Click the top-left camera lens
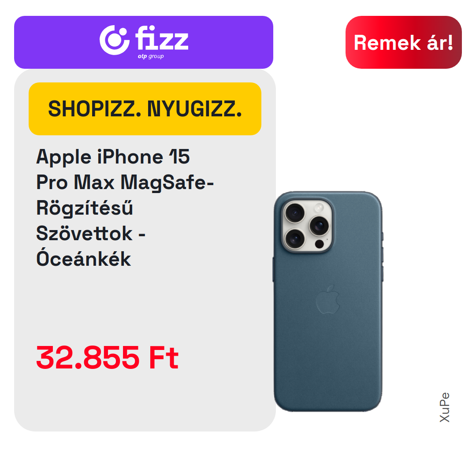This screenshot has width=476, height=476. (294, 213)
